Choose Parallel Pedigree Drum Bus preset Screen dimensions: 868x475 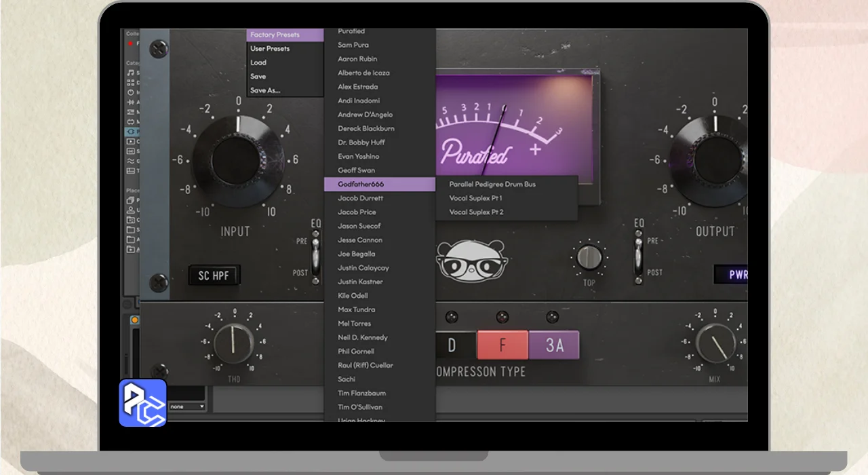click(492, 184)
